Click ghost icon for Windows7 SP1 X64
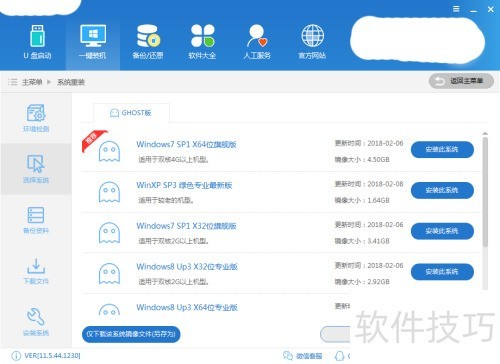Image resolution: width=500 pixels, height=364 pixels. 109,151
